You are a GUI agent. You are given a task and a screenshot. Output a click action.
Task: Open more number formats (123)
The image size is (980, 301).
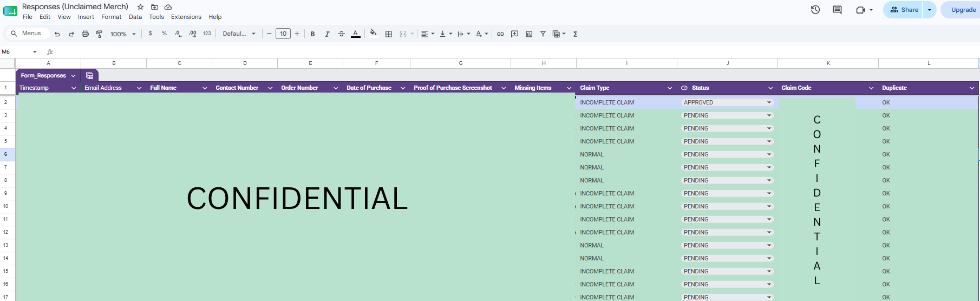coord(207,34)
